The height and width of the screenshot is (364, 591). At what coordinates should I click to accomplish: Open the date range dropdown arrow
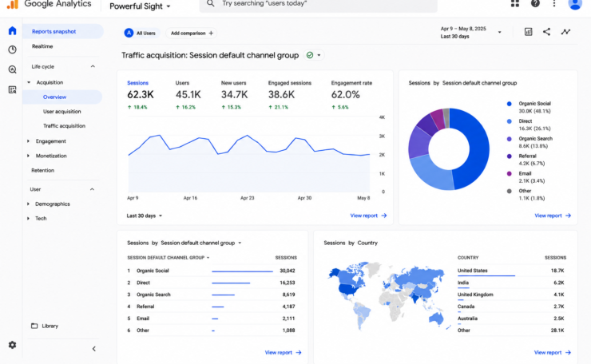499,33
